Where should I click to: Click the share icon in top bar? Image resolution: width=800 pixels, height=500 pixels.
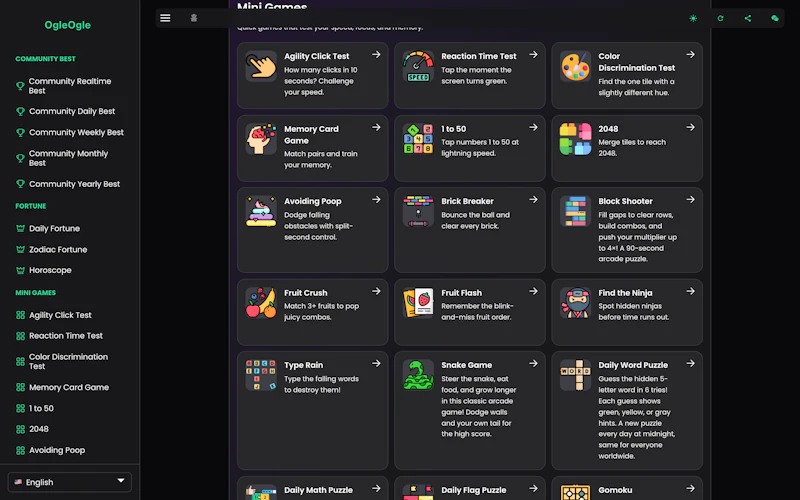point(747,18)
